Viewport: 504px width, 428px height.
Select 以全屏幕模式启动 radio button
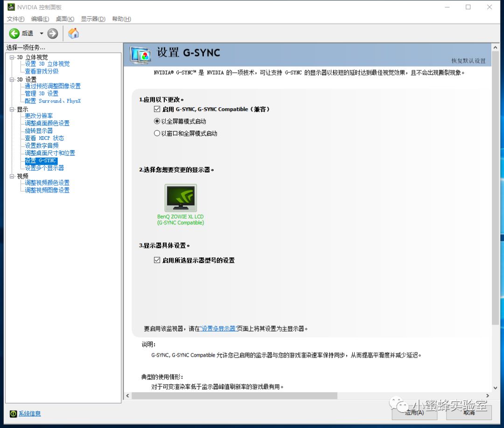tap(157, 121)
